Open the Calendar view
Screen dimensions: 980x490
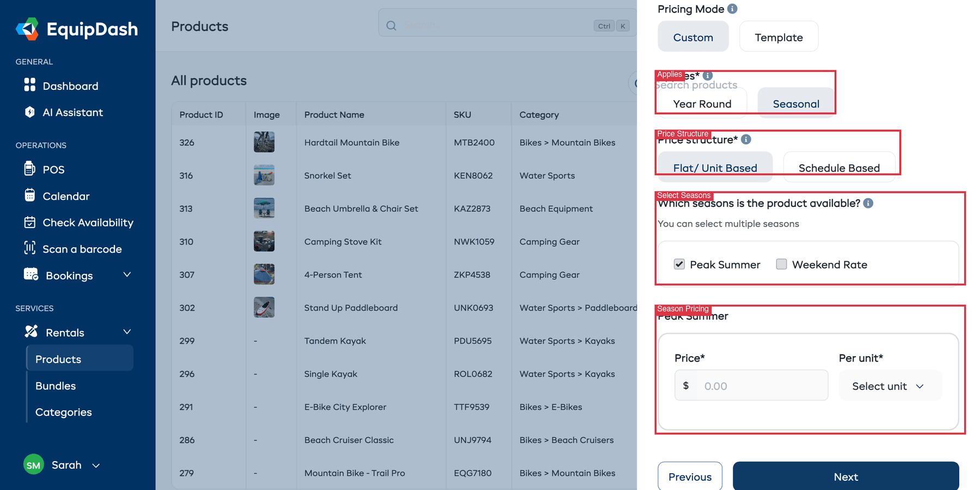point(66,196)
